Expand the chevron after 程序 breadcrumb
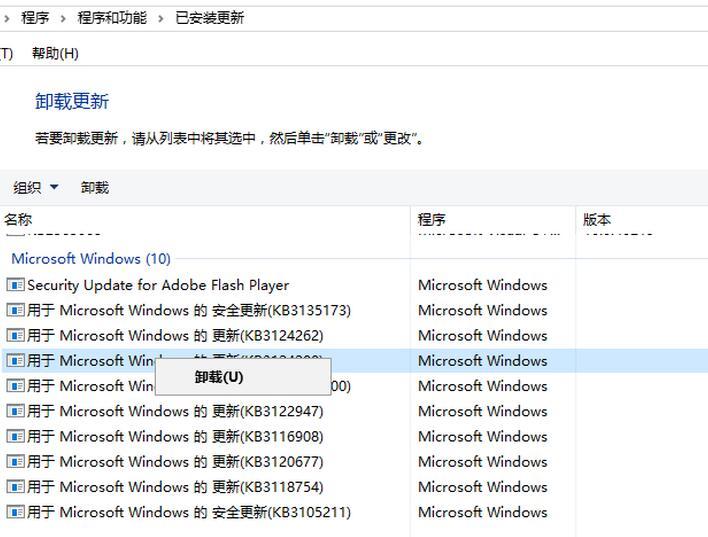Screen dimensions: 708x537 point(63,19)
